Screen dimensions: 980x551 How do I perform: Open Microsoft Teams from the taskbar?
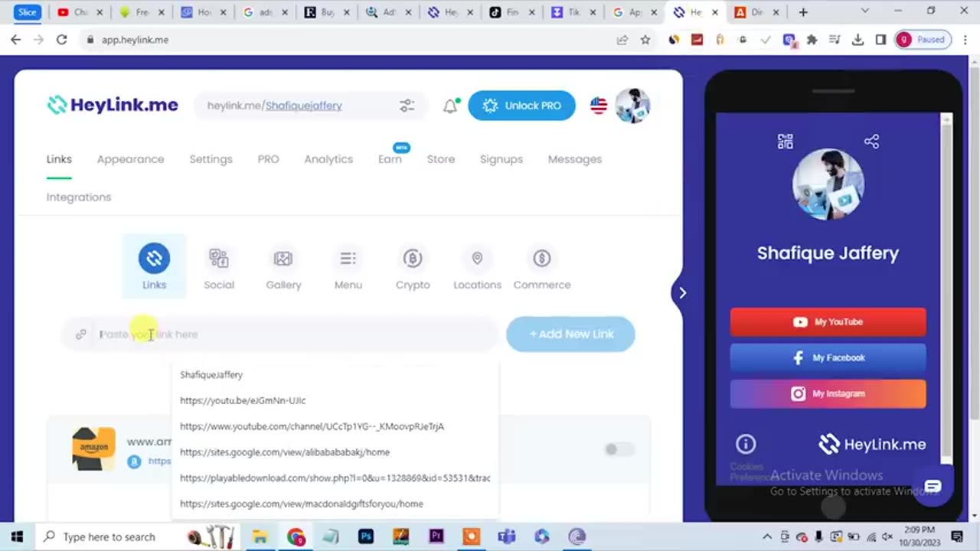[506, 536]
